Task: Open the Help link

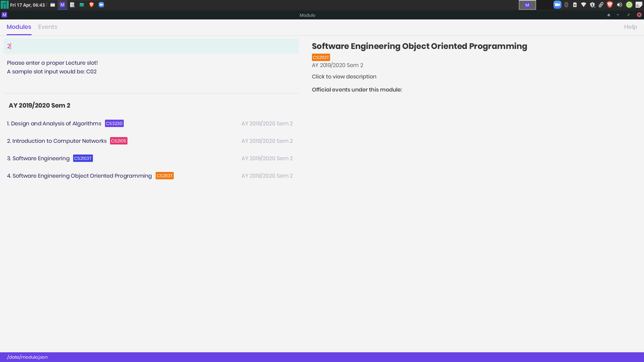Action: [x=630, y=27]
